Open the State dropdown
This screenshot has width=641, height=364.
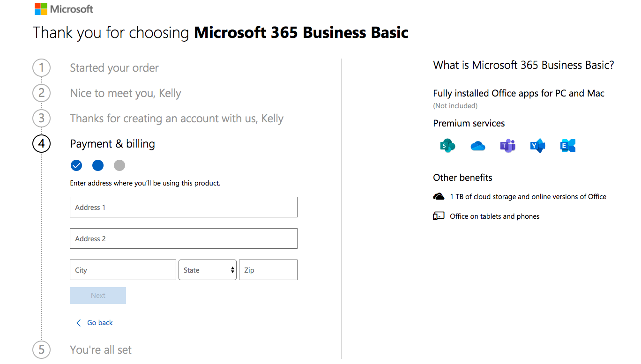tap(208, 270)
